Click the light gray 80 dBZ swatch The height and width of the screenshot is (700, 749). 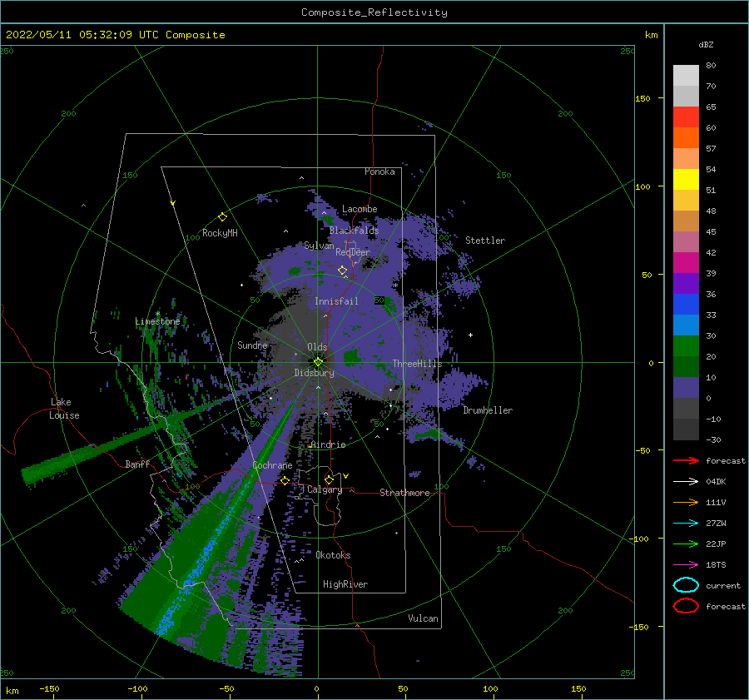coord(686,76)
